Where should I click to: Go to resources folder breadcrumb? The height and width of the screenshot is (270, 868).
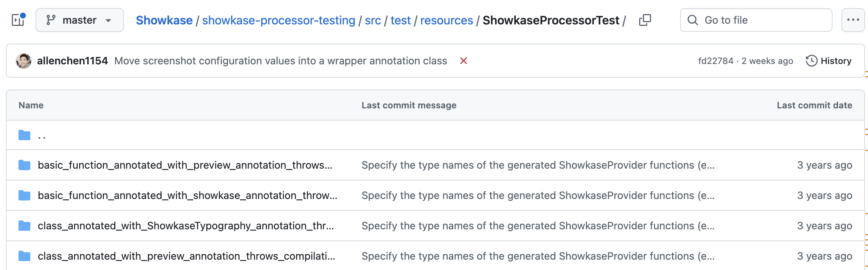point(446,20)
